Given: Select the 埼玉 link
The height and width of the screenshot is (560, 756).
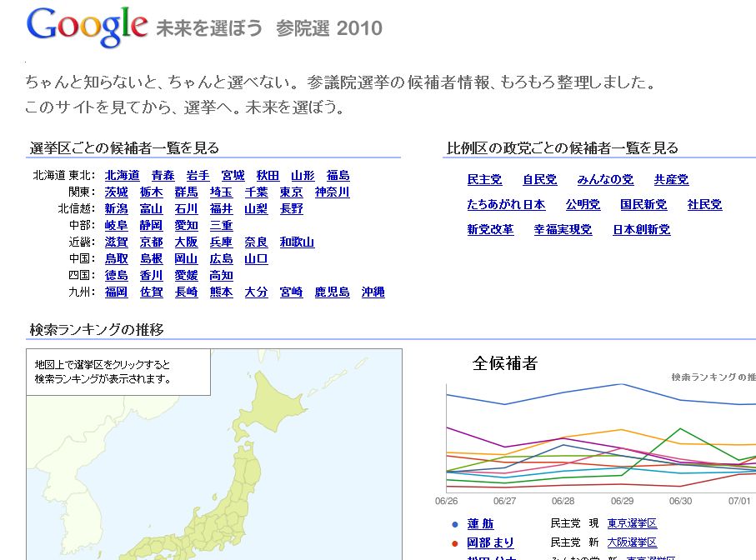Looking at the screenshot, I should tap(222, 192).
